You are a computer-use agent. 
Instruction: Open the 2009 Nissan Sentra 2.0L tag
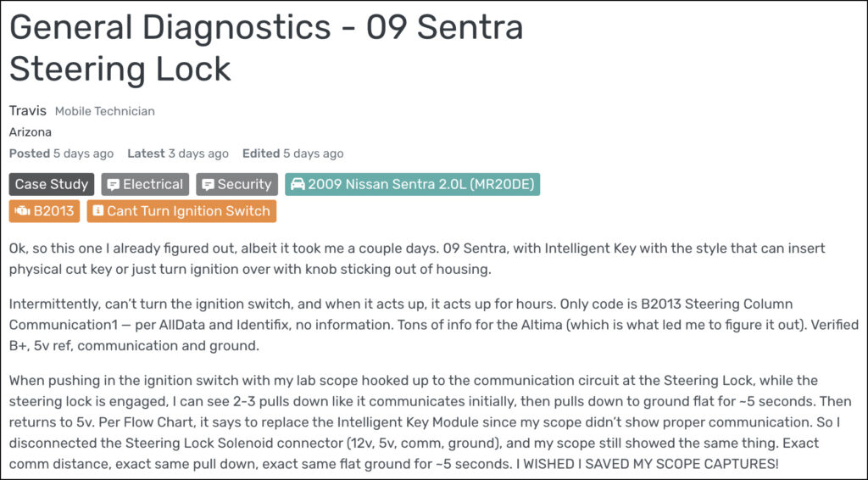click(x=413, y=184)
